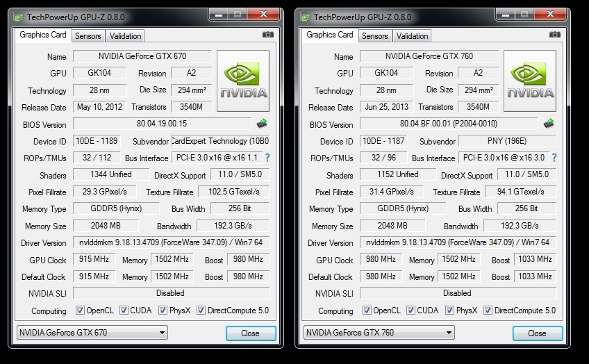Switch to Validation tab in GTX 760 window
Image resolution: width=589 pixels, height=364 pixels.
tap(413, 36)
